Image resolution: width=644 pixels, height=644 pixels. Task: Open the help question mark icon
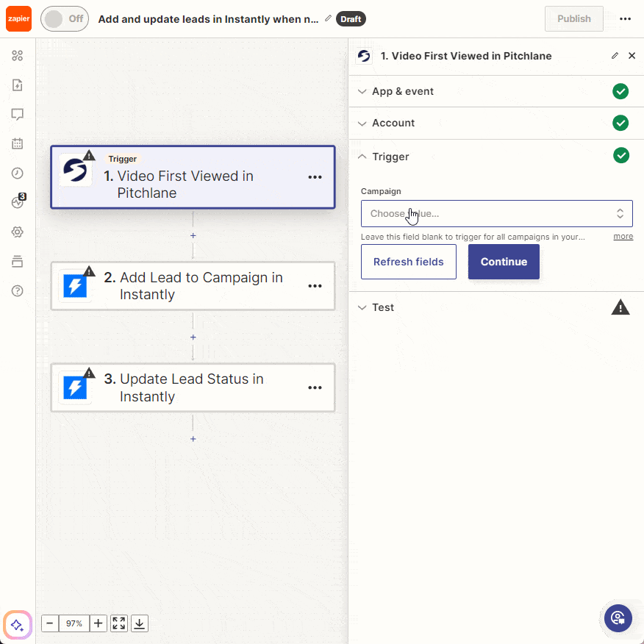[17, 291]
